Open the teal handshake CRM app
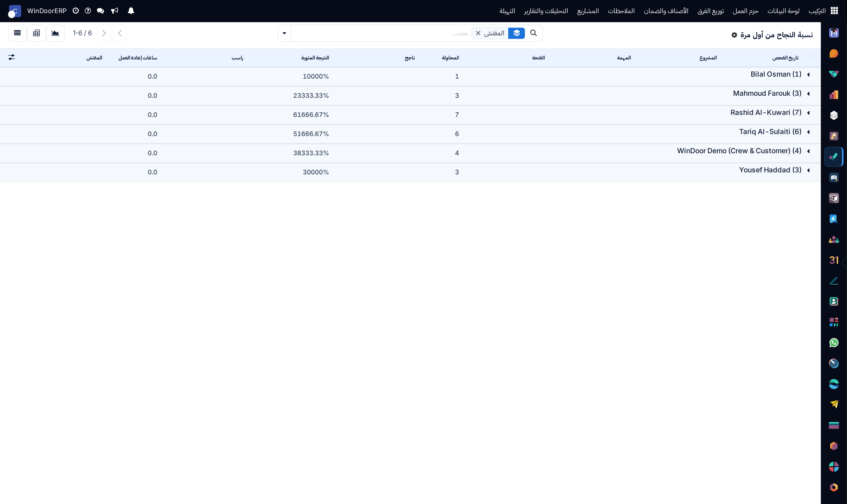Screen dimensions: 847x504 pyautogui.click(x=834, y=74)
